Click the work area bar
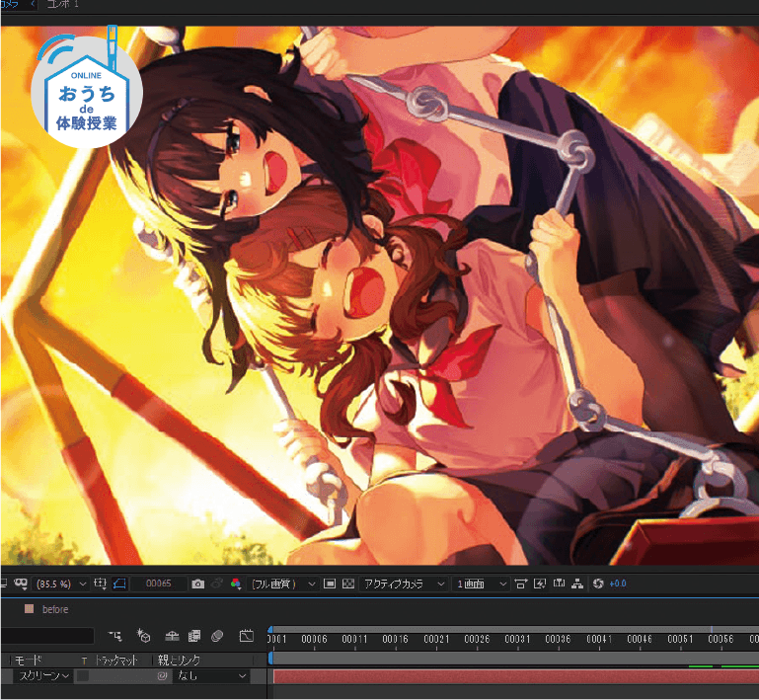Screen dimensions: 759x700 514,659
